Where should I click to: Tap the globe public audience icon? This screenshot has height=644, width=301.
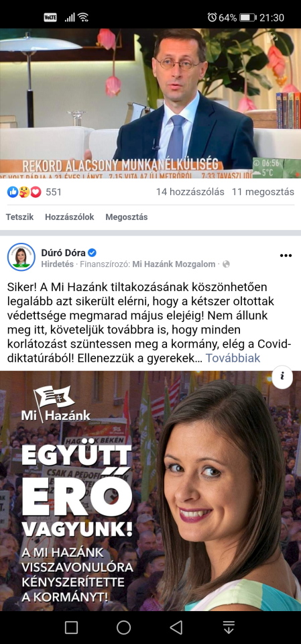(x=226, y=264)
